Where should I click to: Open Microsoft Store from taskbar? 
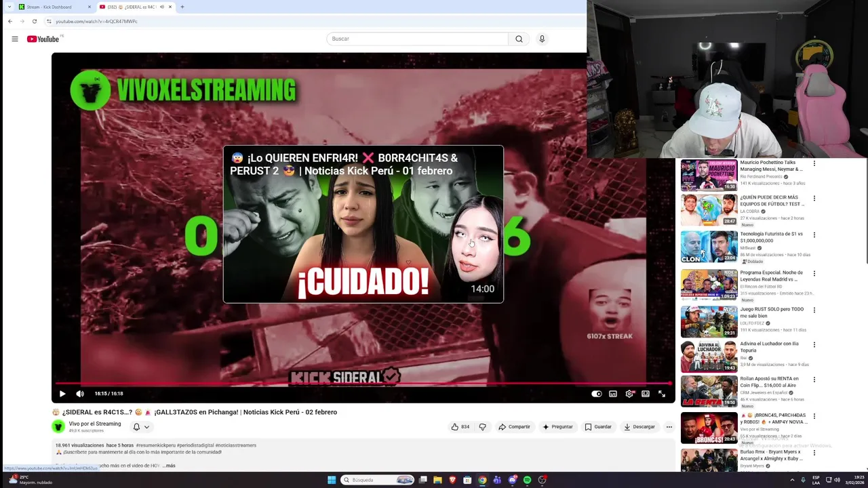(467, 480)
